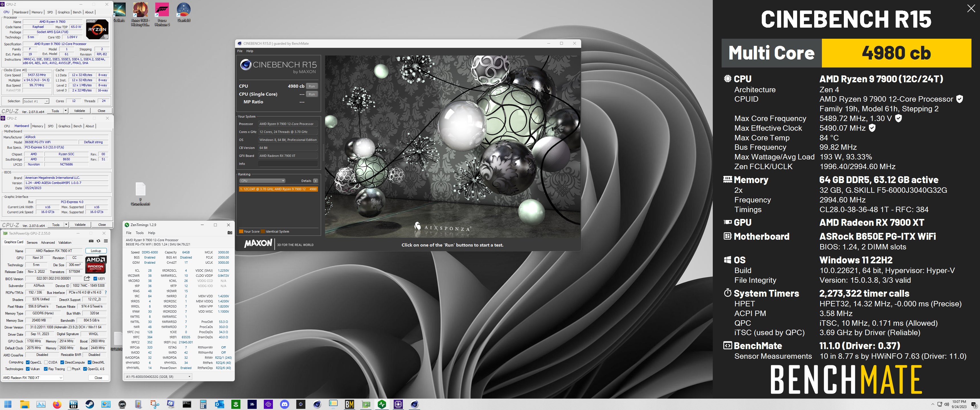Click the taskbar clock showing 10:07 PM
This screenshot has width=980, height=410.
[959, 404]
